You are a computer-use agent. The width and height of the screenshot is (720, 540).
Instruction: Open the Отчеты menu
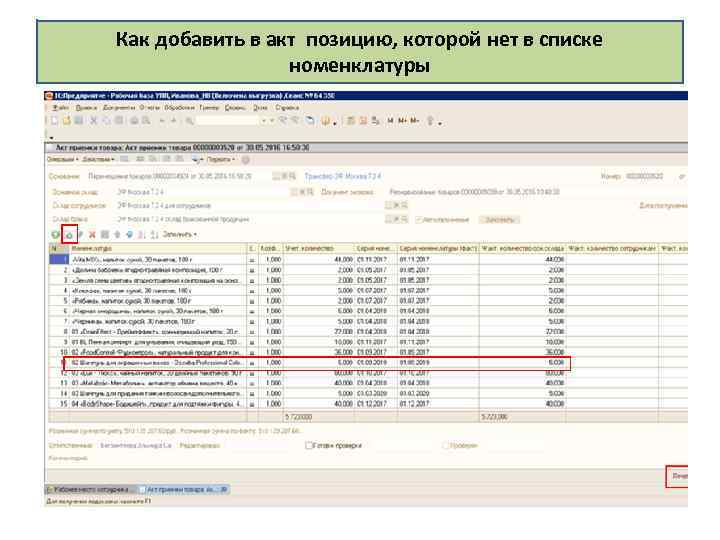coord(149,108)
